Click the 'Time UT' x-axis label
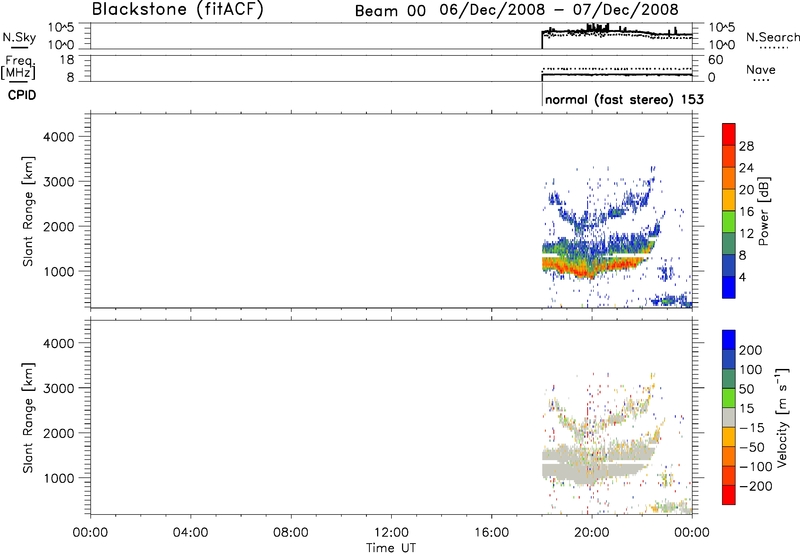This screenshot has height=554, width=800. (391, 548)
